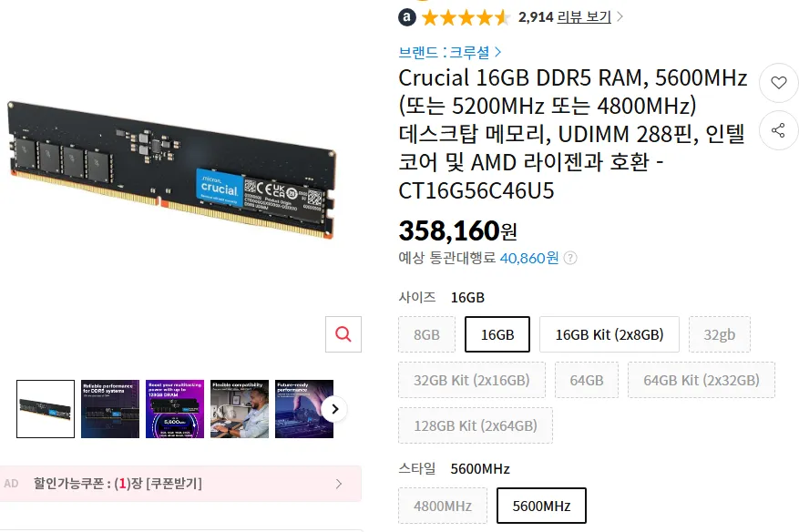799x532 pixels.
Task: Click the 40,860원 customs fee link
Action: 529,258
